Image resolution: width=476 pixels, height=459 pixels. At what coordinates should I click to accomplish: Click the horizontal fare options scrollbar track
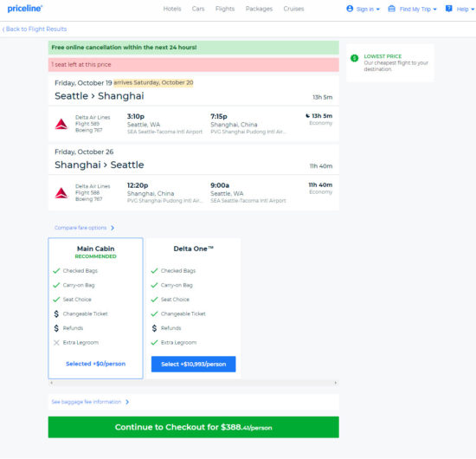pyautogui.click(x=193, y=383)
